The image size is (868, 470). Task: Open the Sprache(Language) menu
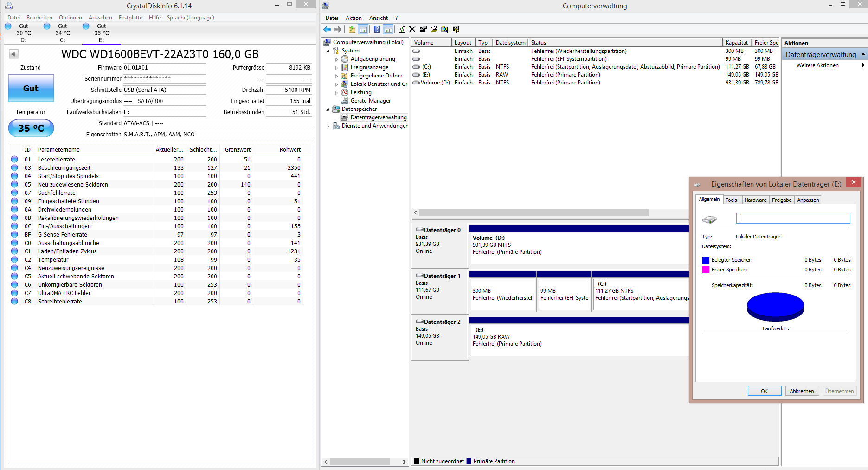point(191,18)
